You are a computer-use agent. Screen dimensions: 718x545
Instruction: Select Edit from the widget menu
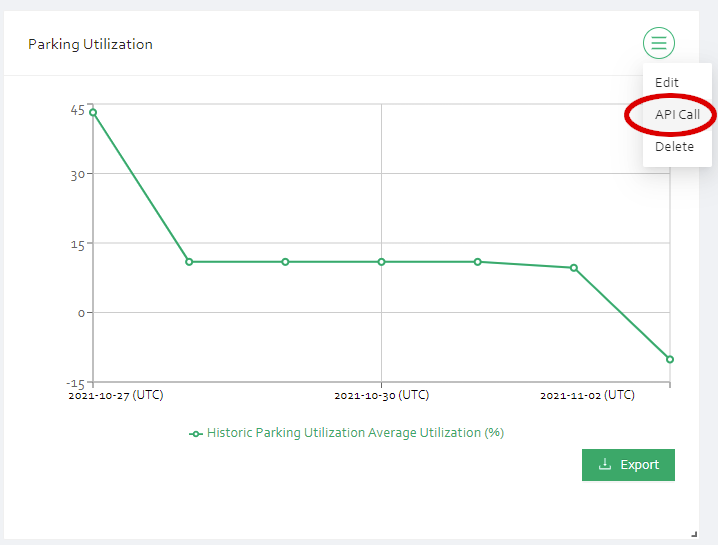[x=666, y=82]
